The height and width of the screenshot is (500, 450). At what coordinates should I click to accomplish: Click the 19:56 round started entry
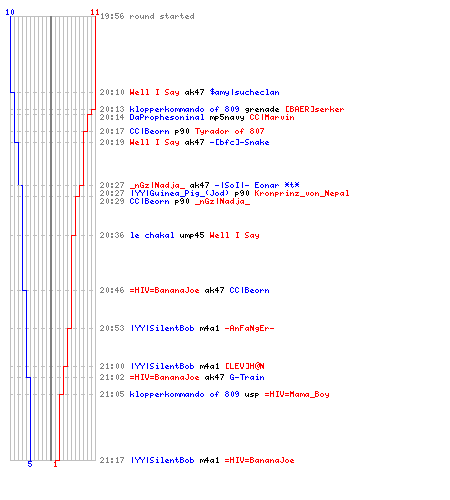pyautogui.click(x=147, y=16)
